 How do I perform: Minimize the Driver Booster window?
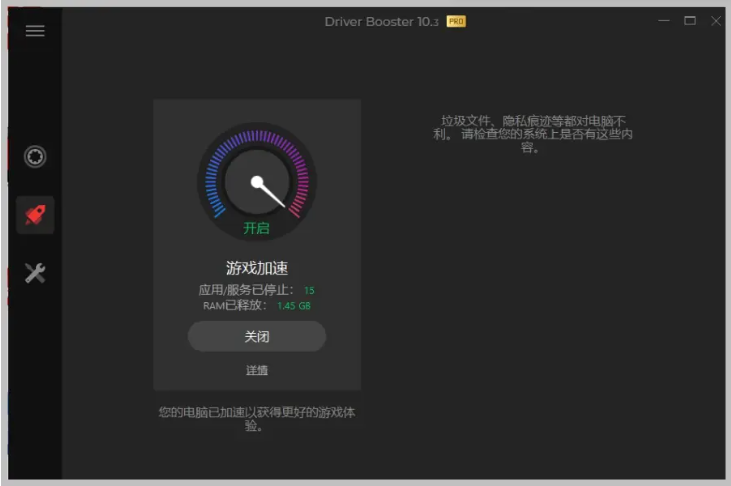click(x=664, y=21)
